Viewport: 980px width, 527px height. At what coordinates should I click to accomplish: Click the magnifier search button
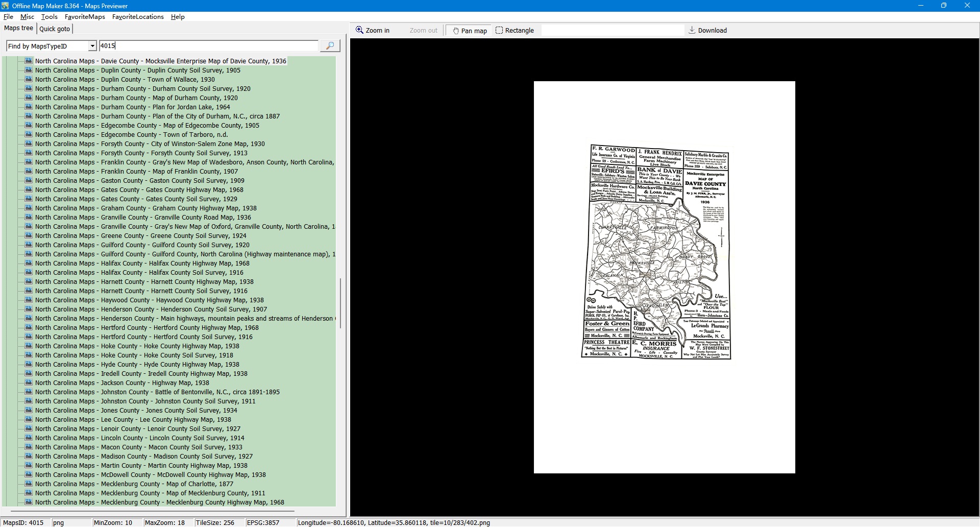click(330, 46)
